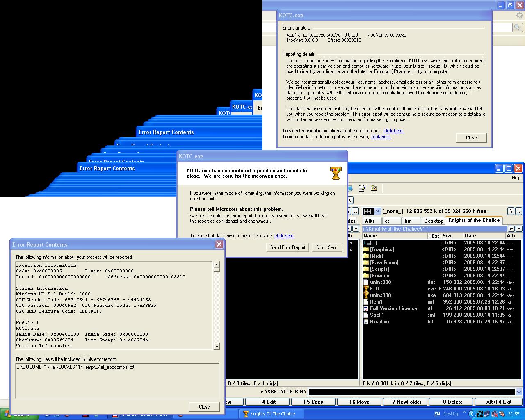Click the system tray icon next to clock

pos(501,414)
